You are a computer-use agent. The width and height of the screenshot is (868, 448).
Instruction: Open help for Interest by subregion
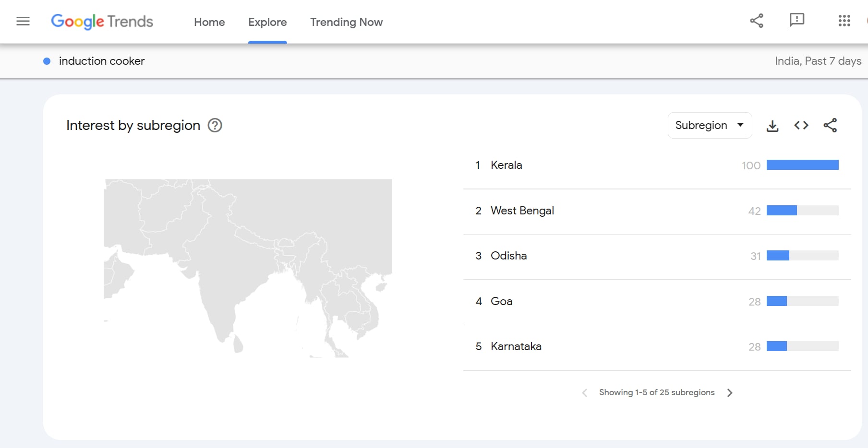click(215, 126)
